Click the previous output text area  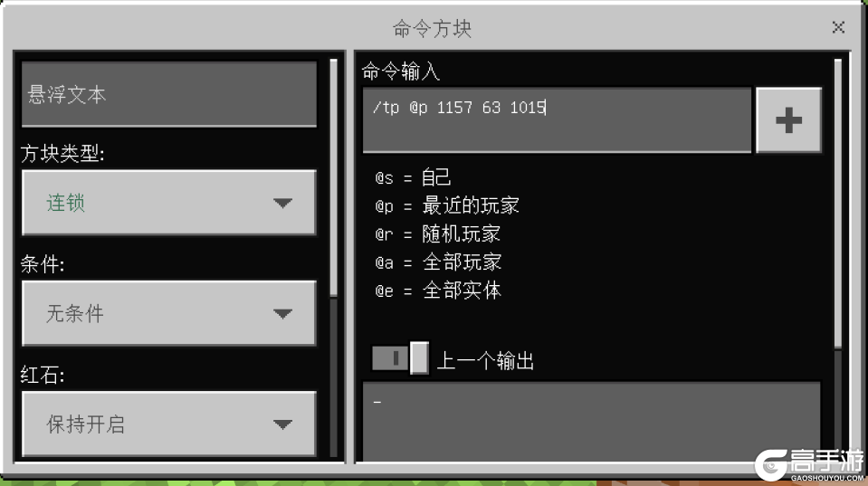591,421
